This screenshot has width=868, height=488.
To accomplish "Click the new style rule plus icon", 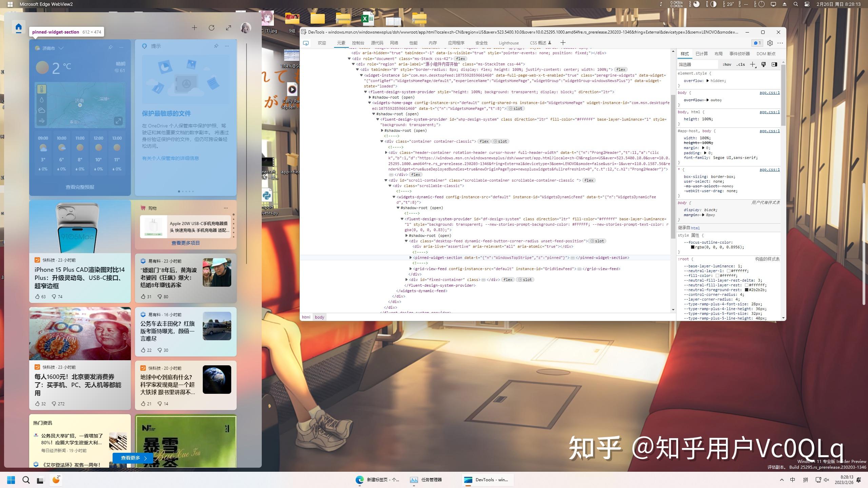I will (753, 64).
